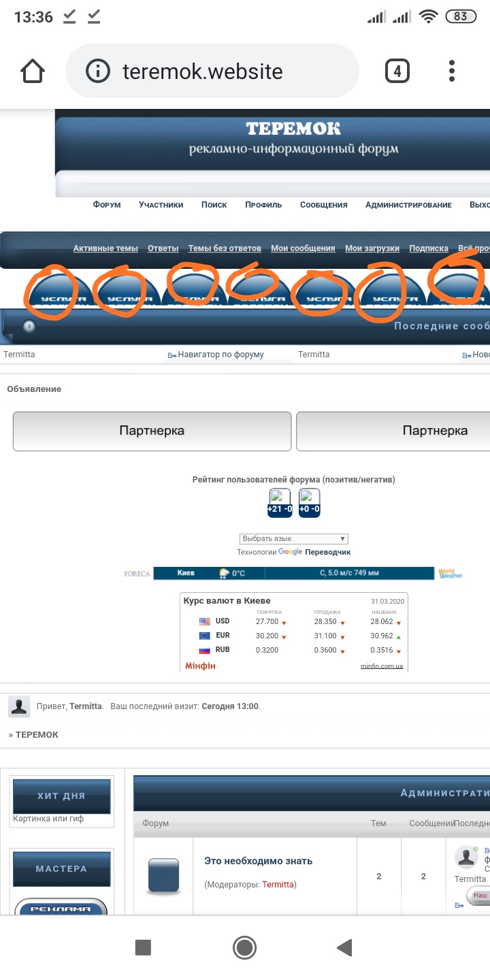Screen dimensions: 490x980
Task: Click the Тем column header
Action: coord(378,823)
